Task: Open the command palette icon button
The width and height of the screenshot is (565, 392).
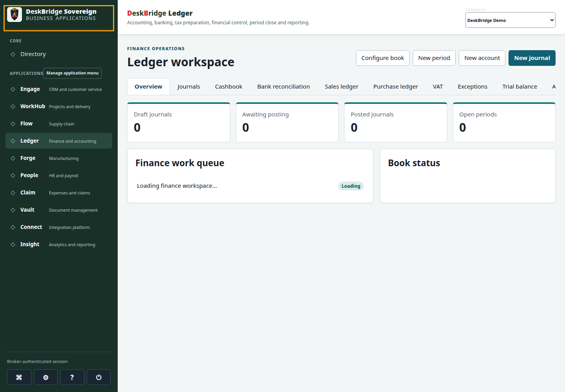Action: tap(19, 377)
